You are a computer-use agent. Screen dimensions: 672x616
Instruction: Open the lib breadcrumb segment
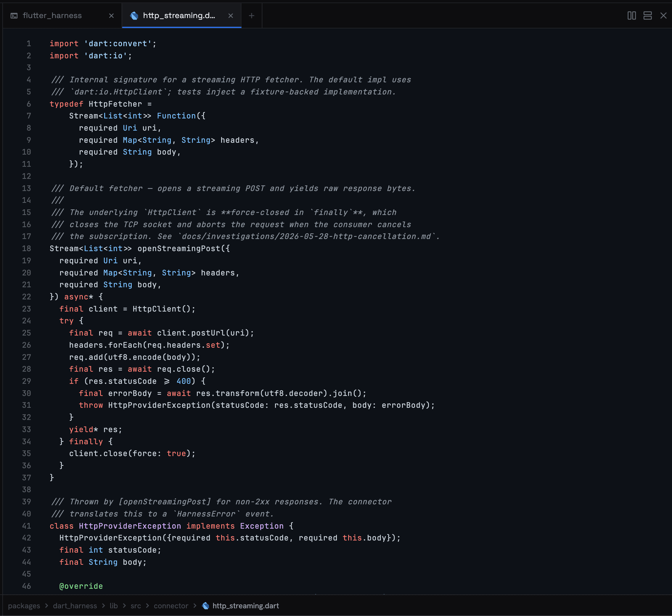[114, 606]
